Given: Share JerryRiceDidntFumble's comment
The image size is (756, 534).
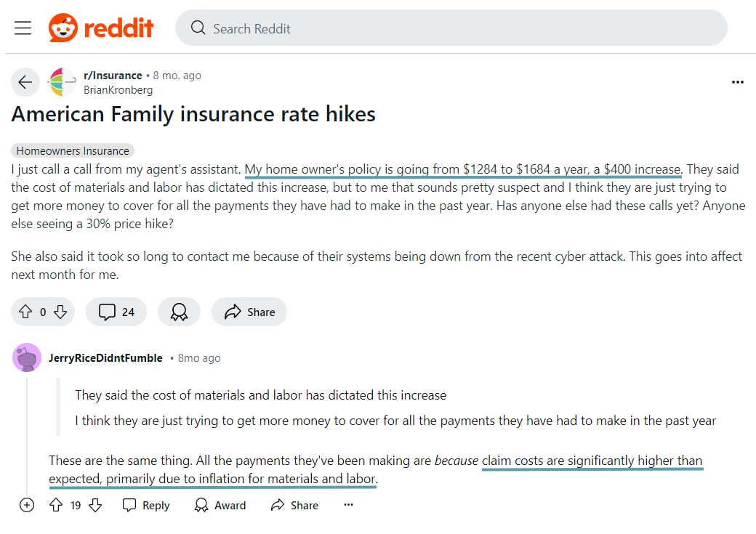Looking at the screenshot, I should pos(294,505).
